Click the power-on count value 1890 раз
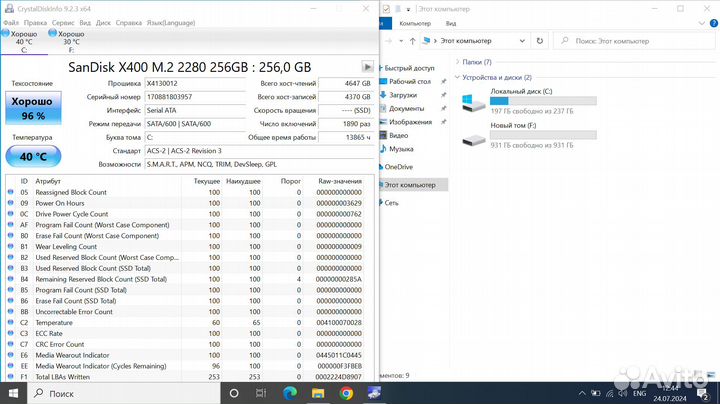Screen dimensions: 720x404 (345, 124)
